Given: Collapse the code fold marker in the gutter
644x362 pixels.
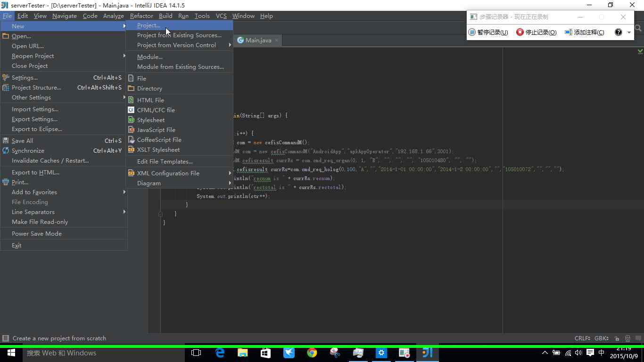Looking at the screenshot, I should (161, 214).
